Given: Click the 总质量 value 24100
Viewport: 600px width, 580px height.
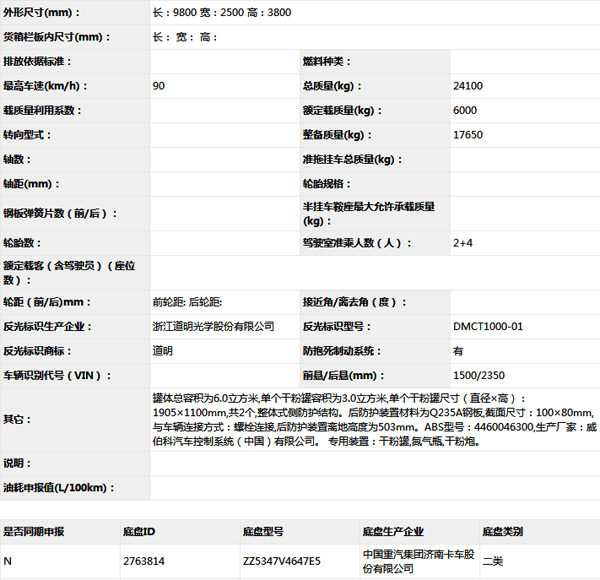Looking at the screenshot, I should pyautogui.click(x=467, y=86).
